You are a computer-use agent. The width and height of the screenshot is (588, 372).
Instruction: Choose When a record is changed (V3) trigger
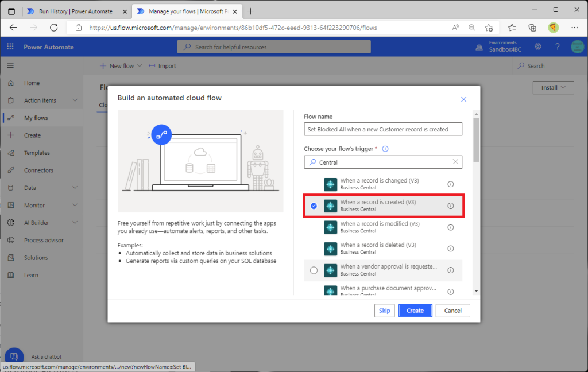[x=383, y=184]
